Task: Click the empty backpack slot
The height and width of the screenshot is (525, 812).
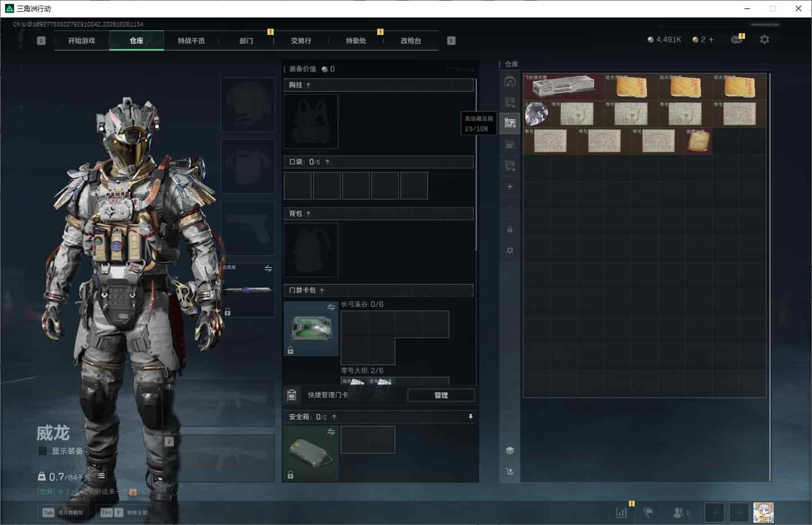Action: [311, 250]
